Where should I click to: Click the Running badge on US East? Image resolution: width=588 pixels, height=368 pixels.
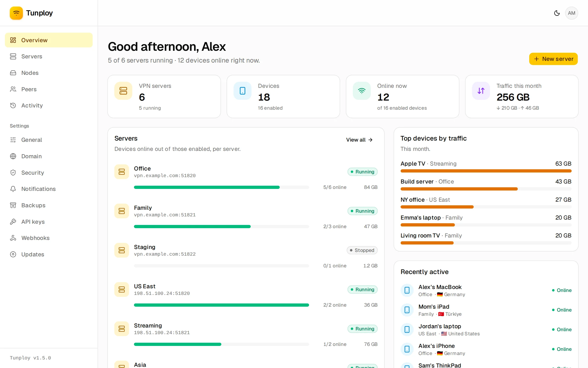[363, 289]
